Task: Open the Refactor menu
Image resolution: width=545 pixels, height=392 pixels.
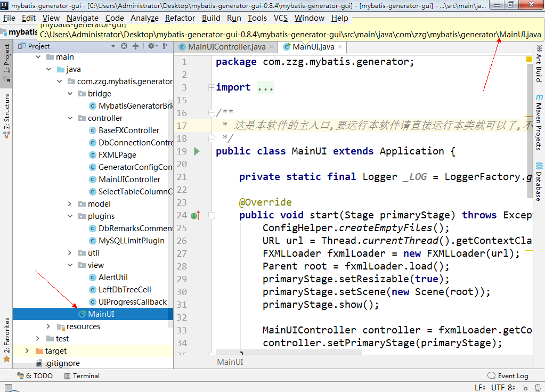Action: click(x=180, y=18)
